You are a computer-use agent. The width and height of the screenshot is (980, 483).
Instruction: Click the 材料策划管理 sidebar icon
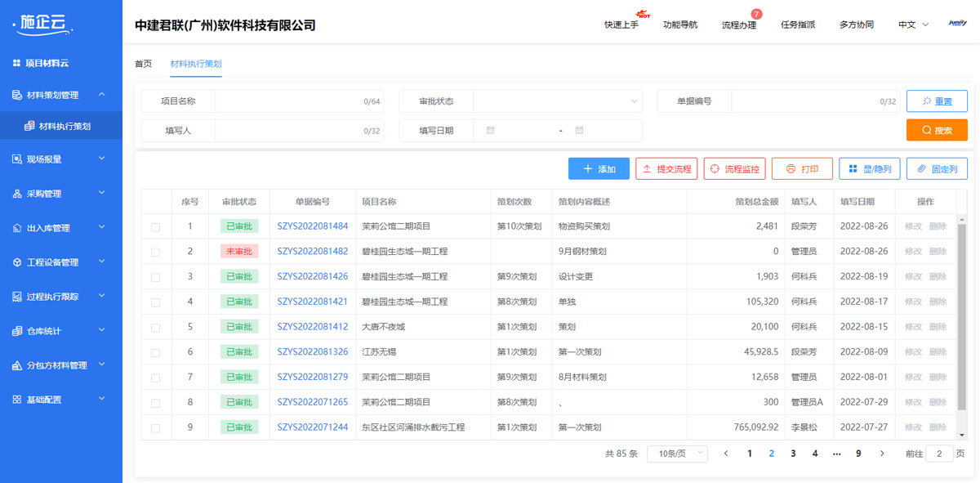pyautogui.click(x=17, y=95)
